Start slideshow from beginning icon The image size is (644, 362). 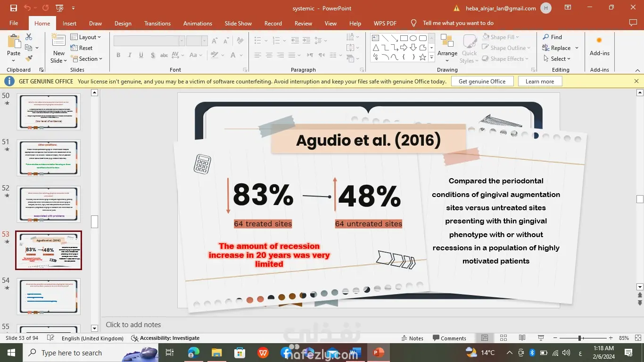[59, 8]
